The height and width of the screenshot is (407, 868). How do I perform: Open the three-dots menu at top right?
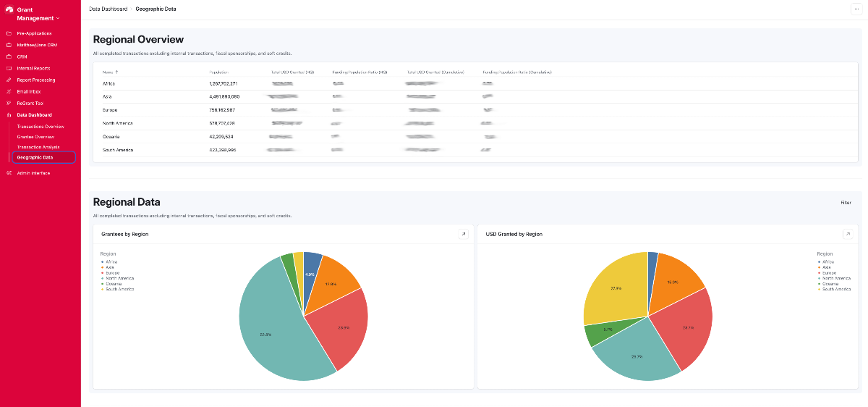click(856, 9)
